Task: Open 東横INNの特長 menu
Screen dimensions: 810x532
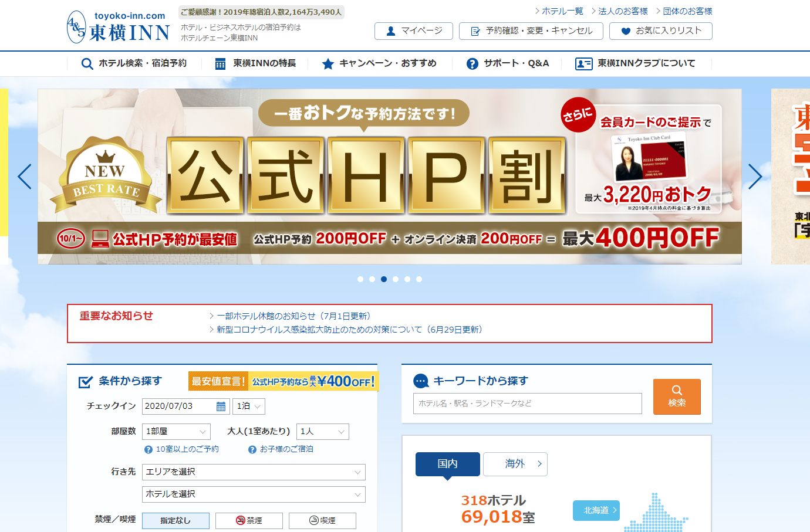Action: (x=255, y=63)
